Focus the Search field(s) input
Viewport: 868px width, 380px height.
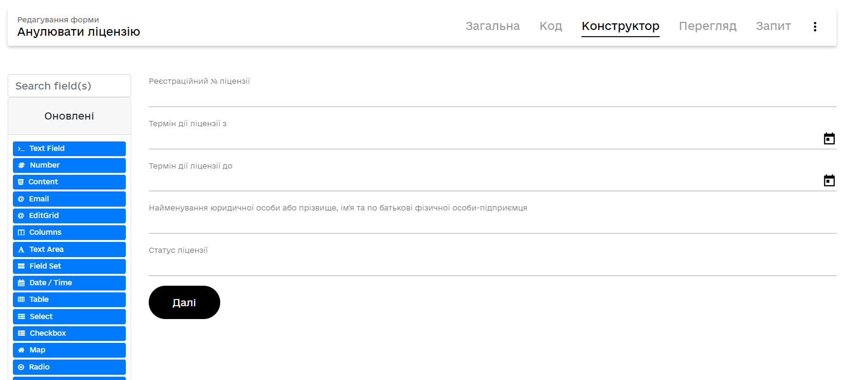click(x=69, y=86)
